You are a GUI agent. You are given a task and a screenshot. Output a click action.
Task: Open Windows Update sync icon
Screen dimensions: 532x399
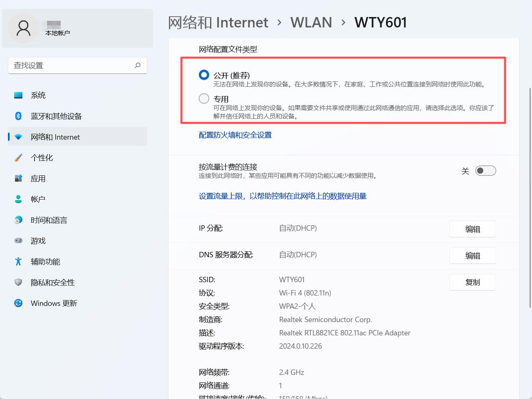click(x=18, y=303)
